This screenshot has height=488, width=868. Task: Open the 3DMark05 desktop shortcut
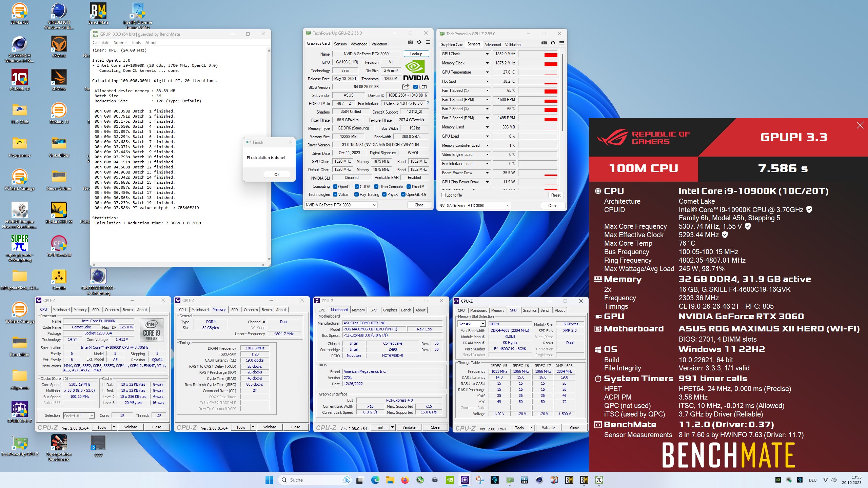[20, 14]
